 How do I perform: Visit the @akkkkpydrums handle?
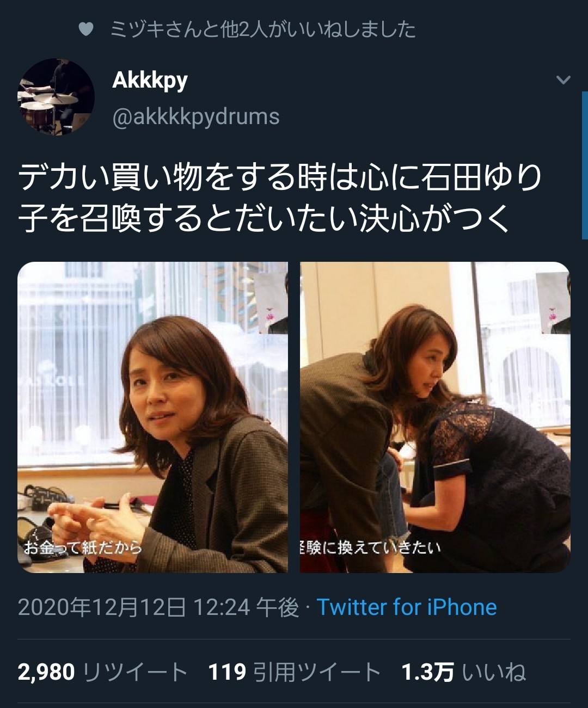(196, 116)
